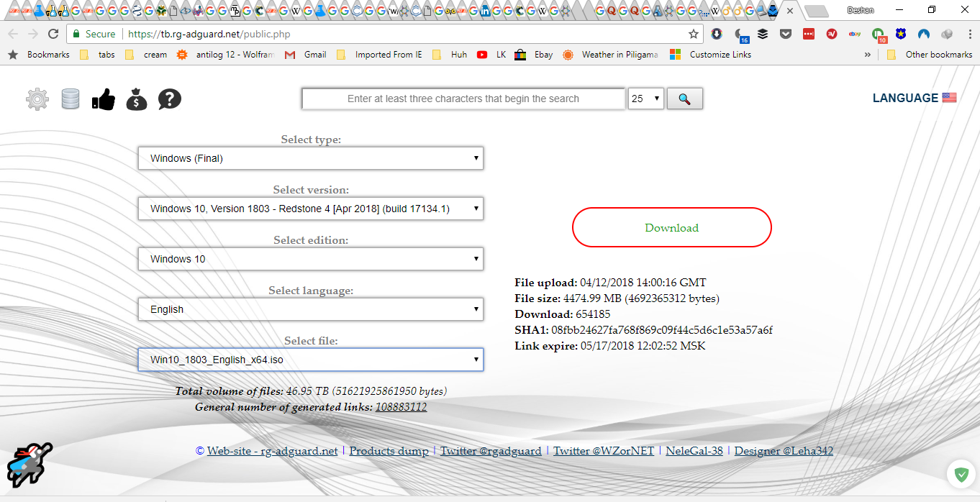Open the Gmail bookmark
The height and width of the screenshot is (502, 980).
306,55
